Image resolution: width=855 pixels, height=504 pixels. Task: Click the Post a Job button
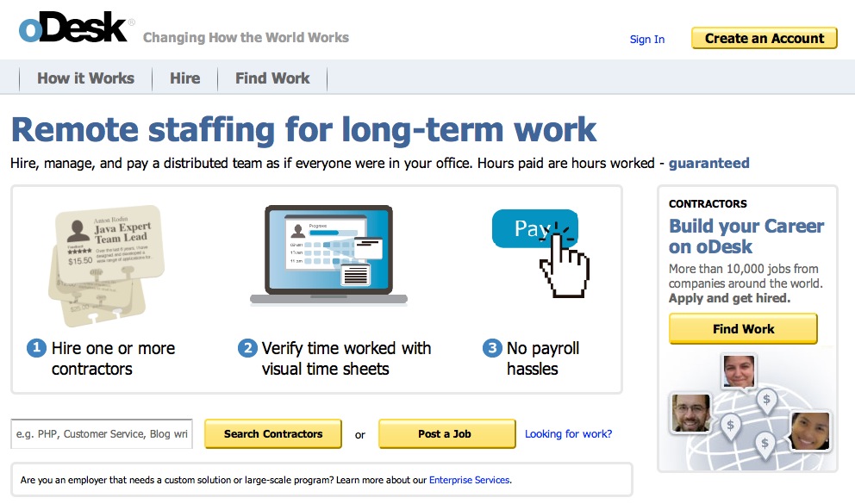447,433
